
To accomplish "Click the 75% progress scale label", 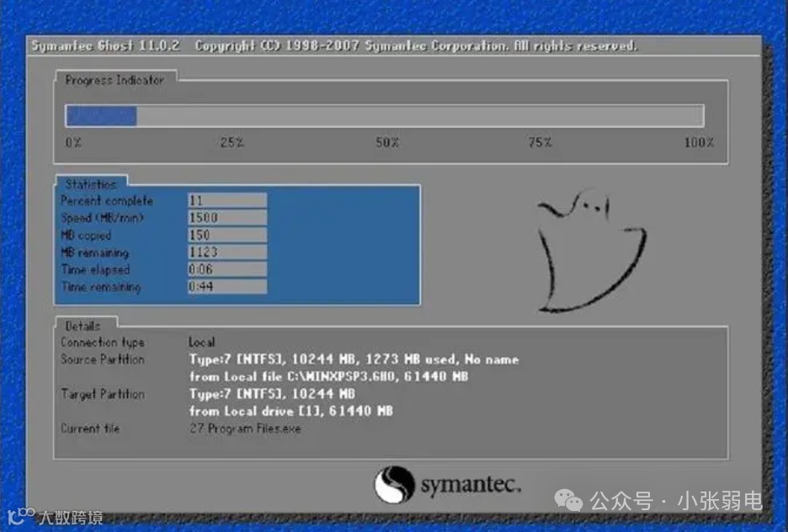I will pos(540,142).
